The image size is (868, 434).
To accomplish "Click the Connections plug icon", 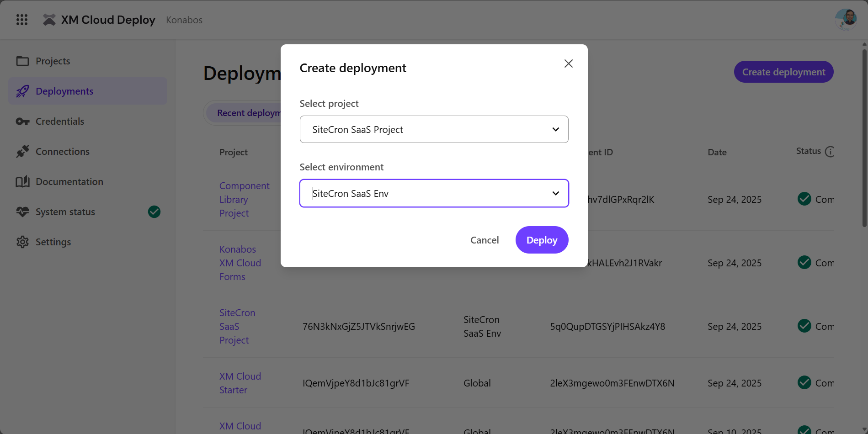I will pos(22,152).
